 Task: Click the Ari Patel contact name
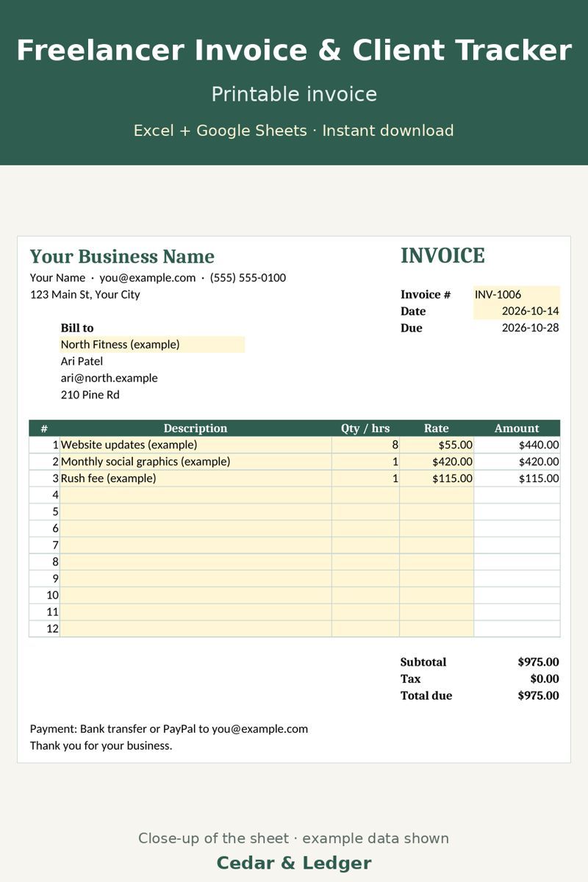(x=82, y=361)
